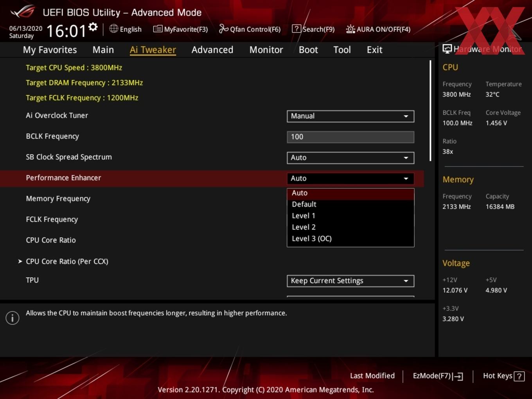Choose Level 3 (OC) option

(x=350, y=238)
